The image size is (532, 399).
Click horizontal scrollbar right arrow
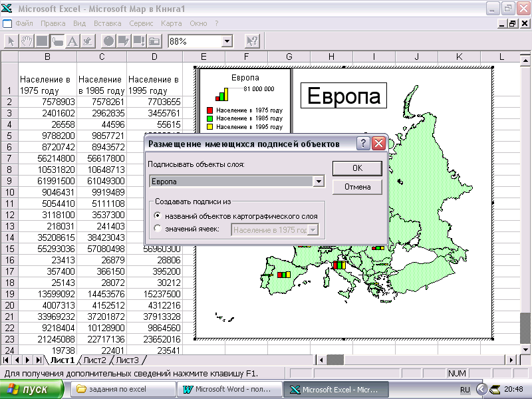511,360
